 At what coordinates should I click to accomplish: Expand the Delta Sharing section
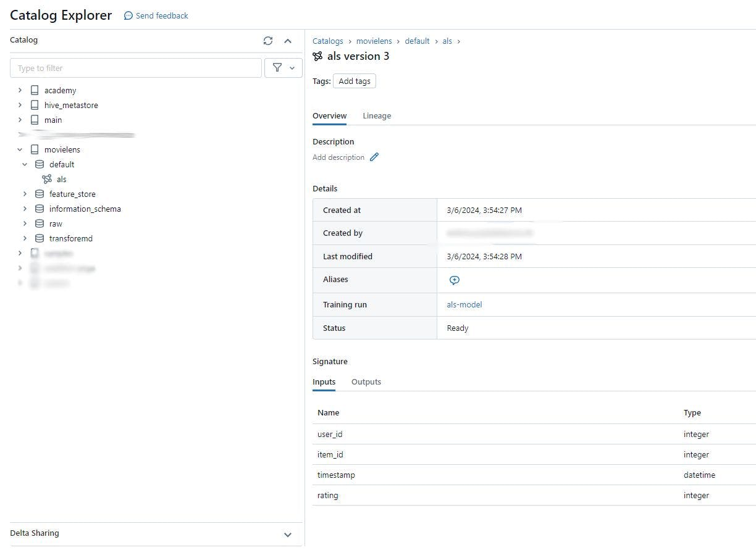click(288, 535)
